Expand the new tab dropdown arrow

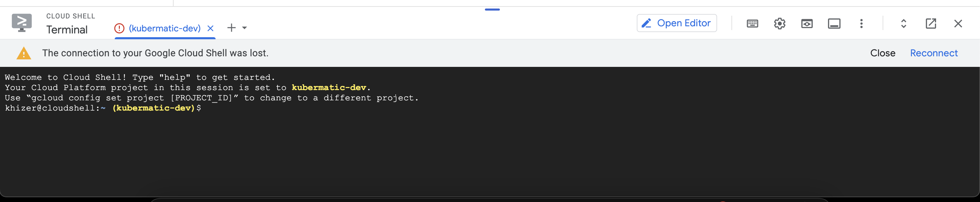pyautogui.click(x=244, y=28)
